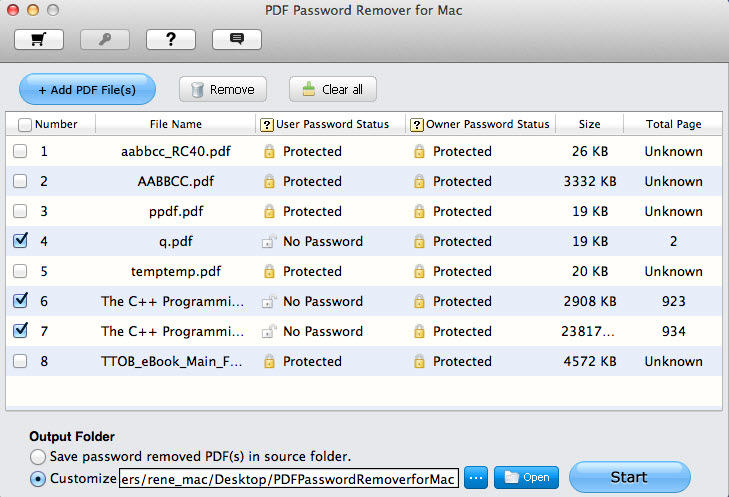
Task: Open the output folder with Open button
Action: coord(526,477)
